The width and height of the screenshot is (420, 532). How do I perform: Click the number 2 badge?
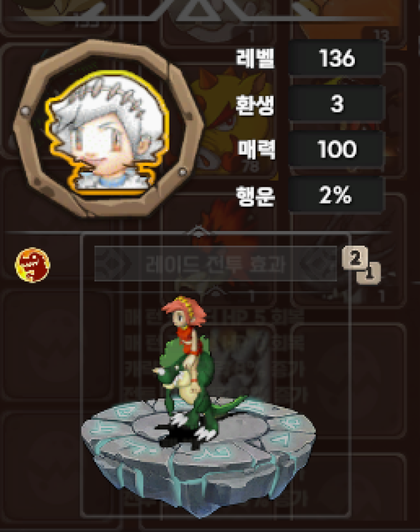pyautogui.click(x=355, y=258)
